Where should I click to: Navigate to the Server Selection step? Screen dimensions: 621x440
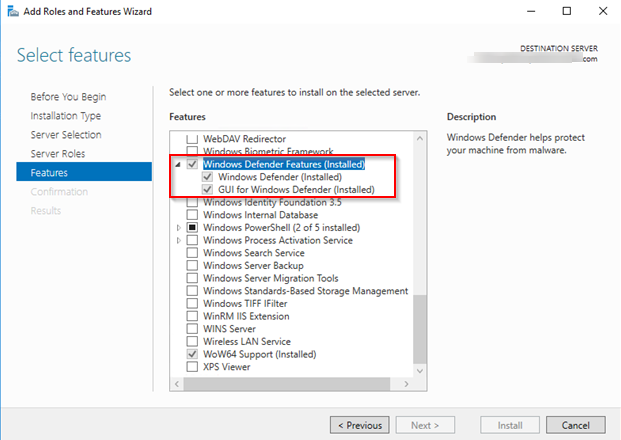[66, 135]
